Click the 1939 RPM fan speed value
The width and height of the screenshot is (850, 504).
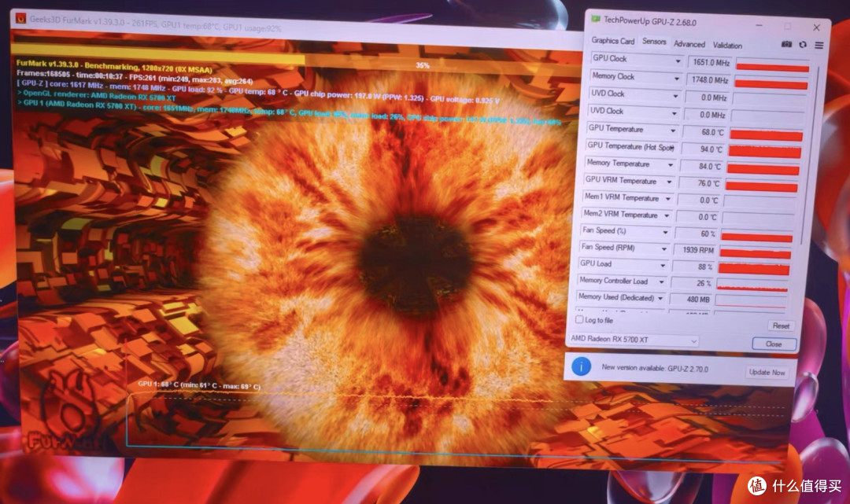[x=695, y=249]
